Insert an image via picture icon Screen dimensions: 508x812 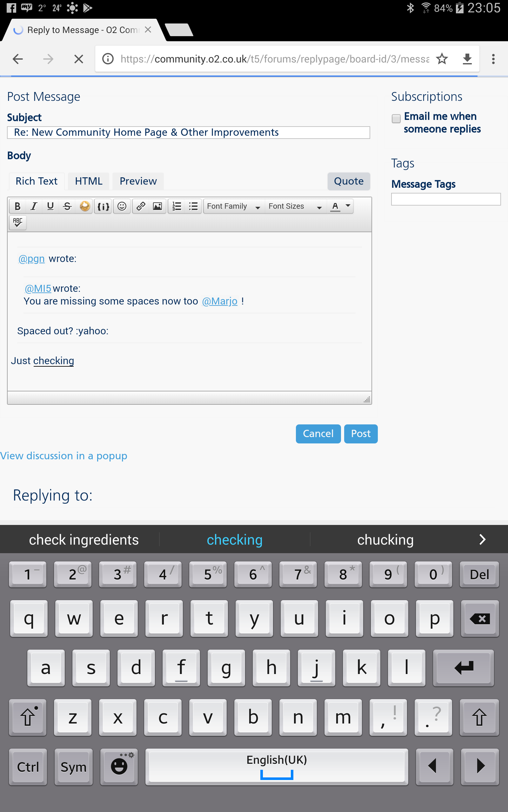pos(157,206)
